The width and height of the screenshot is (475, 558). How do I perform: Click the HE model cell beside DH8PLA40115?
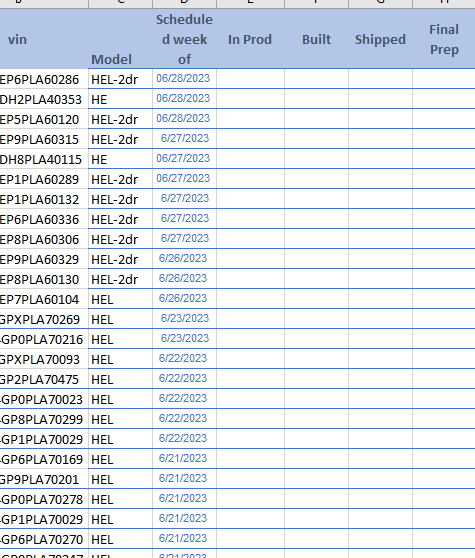click(121, 159)
